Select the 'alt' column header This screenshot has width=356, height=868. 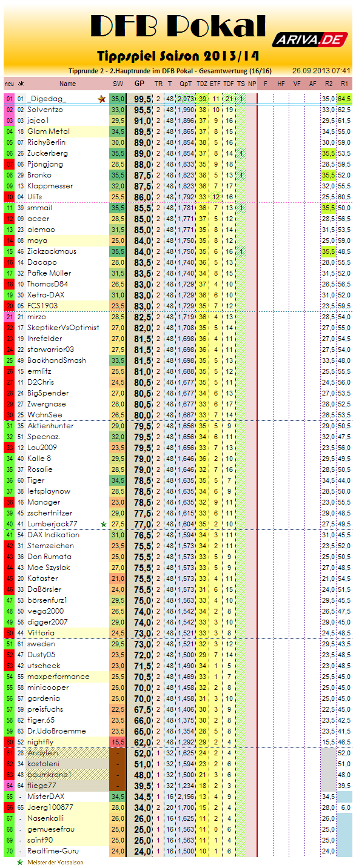(21, 84)
